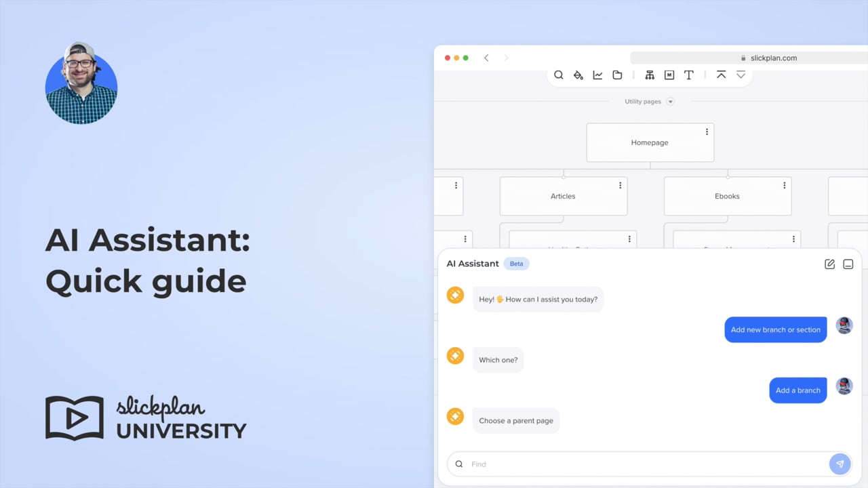Click the expand-down arrow toolbar icon
The image size is (868, 488).
741,75
